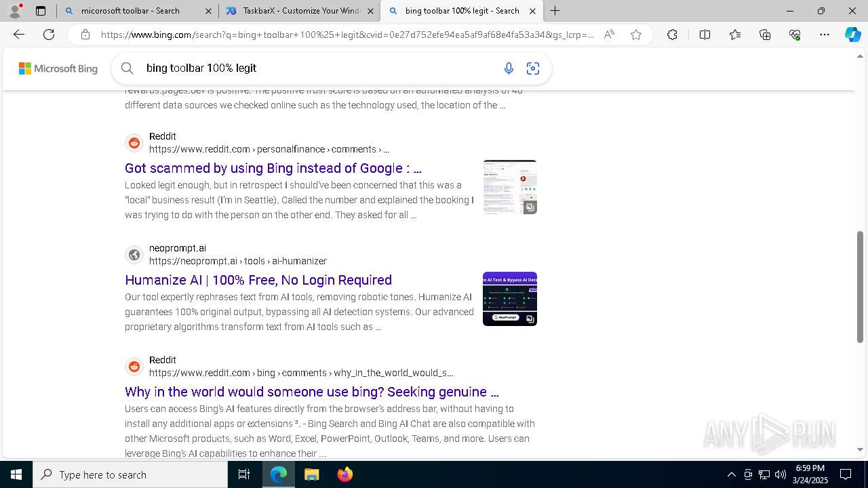Toggle split screen icon
Image resolution: width=868 pixels, height=488 pixels.
point(705,35)
